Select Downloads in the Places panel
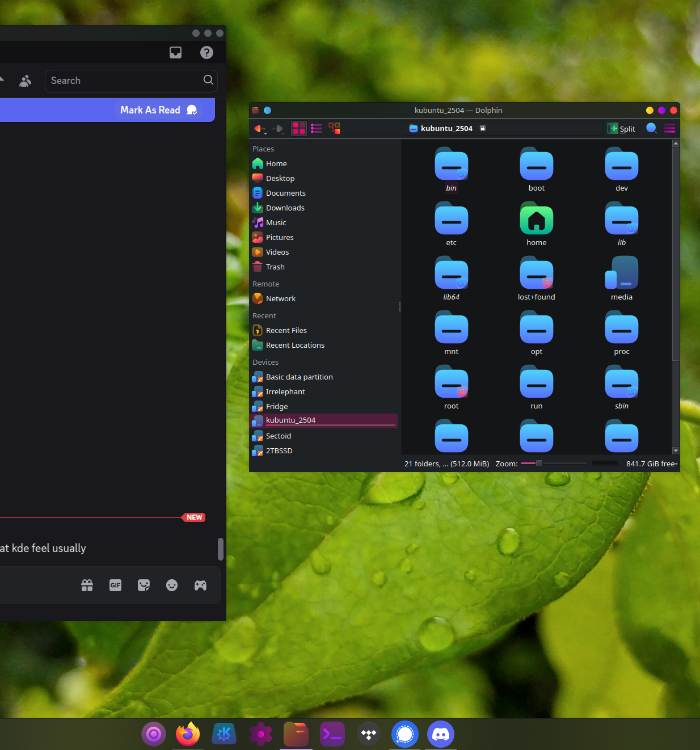 (x=285, y=208)
